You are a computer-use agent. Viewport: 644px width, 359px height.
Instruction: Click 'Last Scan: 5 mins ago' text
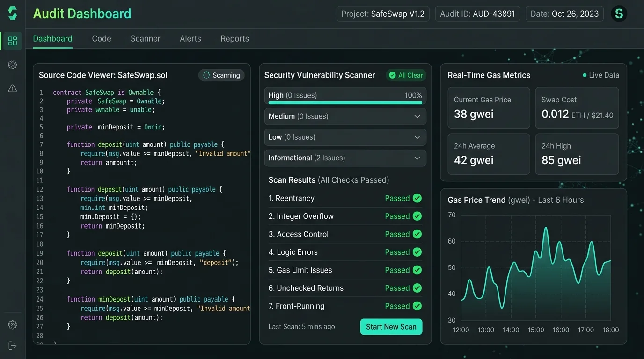pyautogui.click(x=302, y=327)
